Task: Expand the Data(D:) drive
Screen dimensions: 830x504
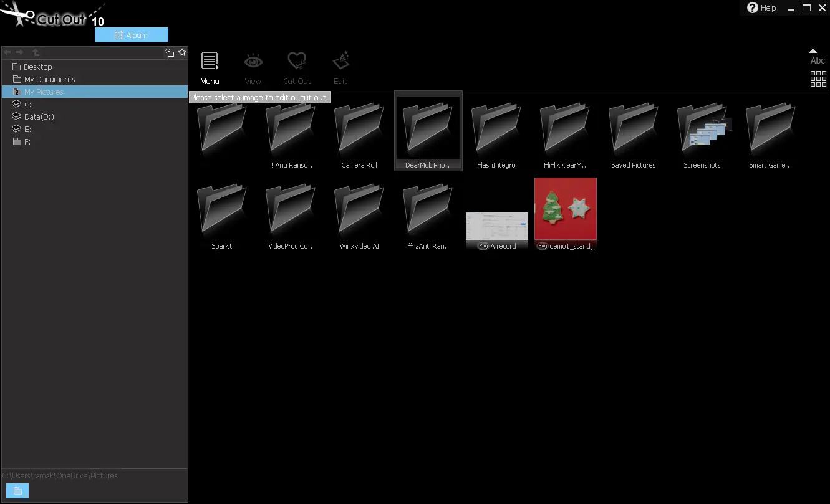Action: (39, 116)
